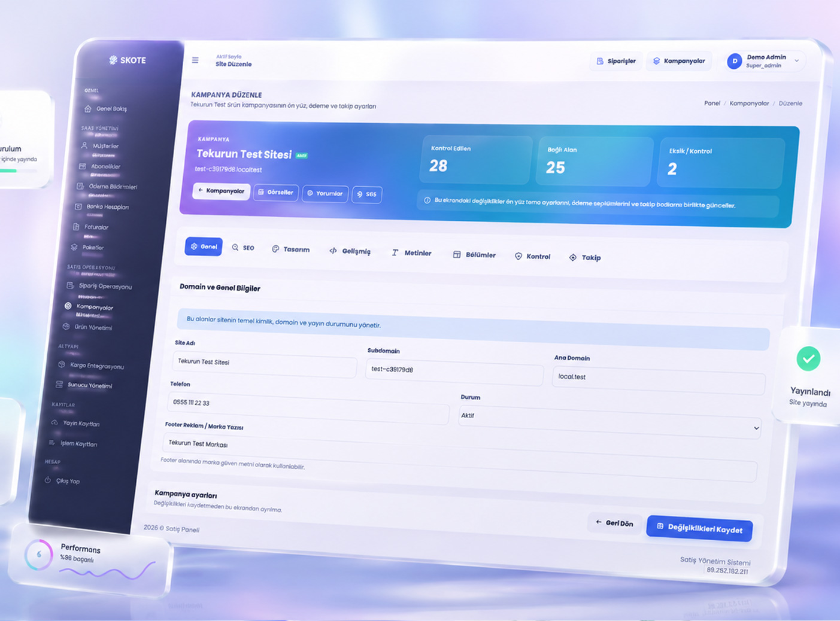
Task: Open Faturalar using its document icon
Action: pyautogui.click(x=76, y=227)
